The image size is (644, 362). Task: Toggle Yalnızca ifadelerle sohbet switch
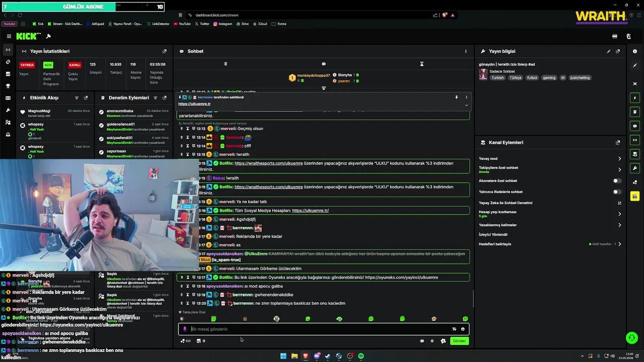(617, 192)
